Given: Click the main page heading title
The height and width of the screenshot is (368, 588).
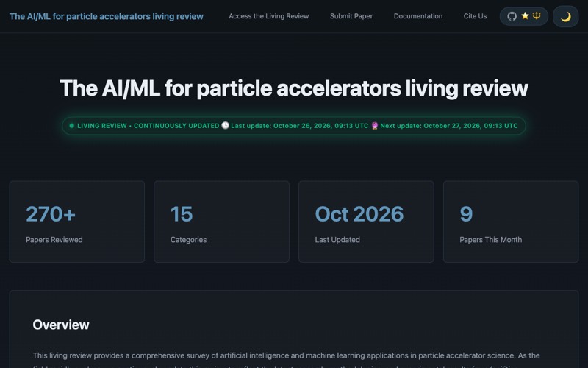Looking at the screenshot, I should coord(294,88).
